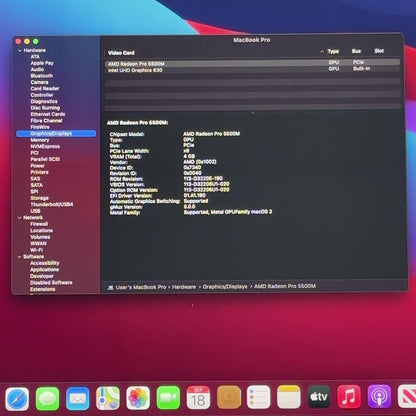This screenshot has height=416, width=416.
Task: Show Applications software list
Action: click(x=44, y=270)
